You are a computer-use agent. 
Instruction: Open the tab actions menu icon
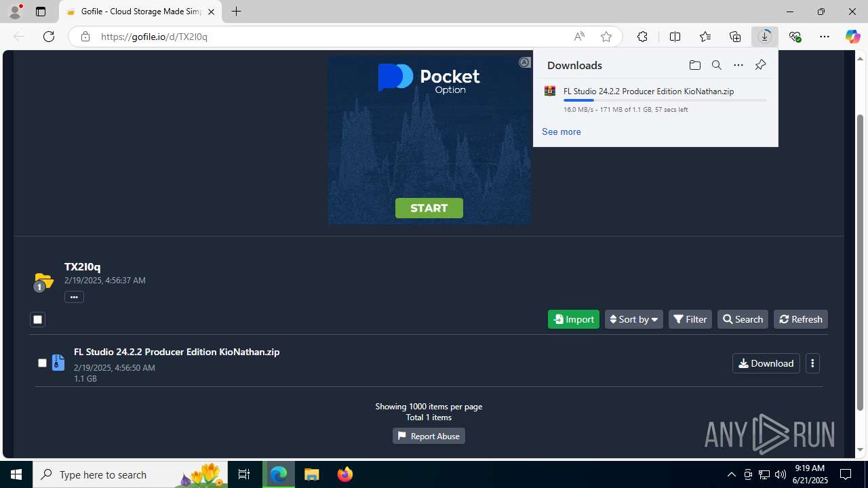click(41, 12)
